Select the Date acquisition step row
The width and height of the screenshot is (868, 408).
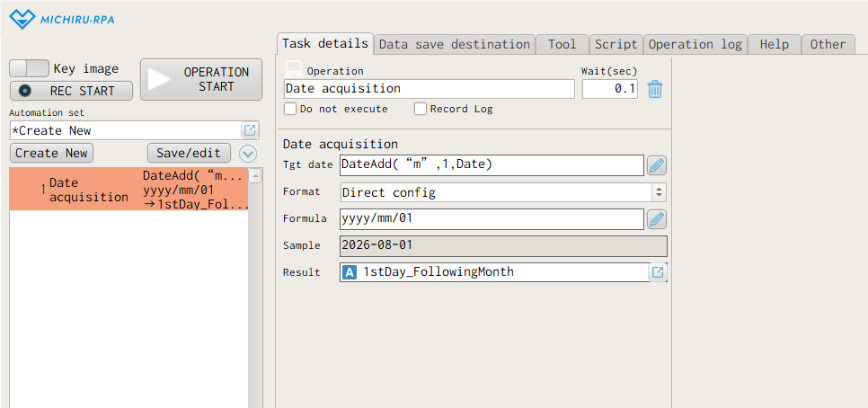click(x=128, y=190)
